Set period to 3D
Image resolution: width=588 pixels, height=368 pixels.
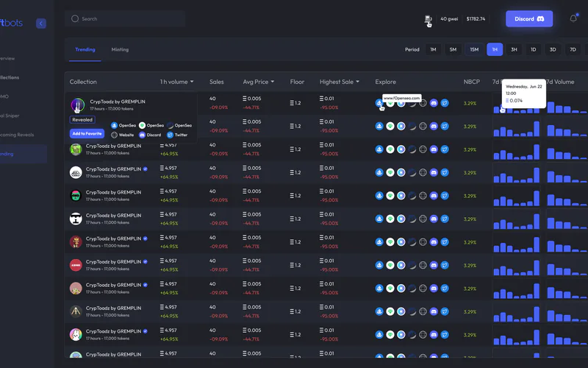click(x=553, y=49)
